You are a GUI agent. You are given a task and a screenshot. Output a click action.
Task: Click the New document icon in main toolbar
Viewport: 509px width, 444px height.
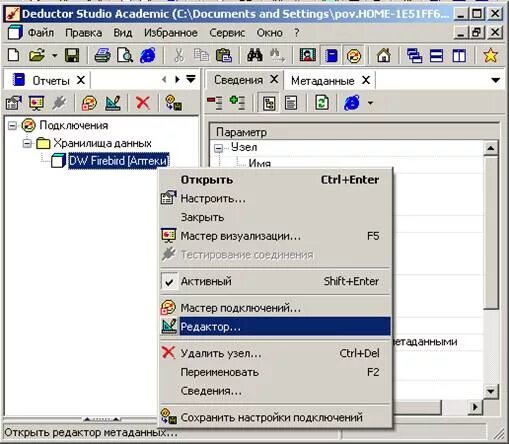pyautogui.click(x=13, y=55)
